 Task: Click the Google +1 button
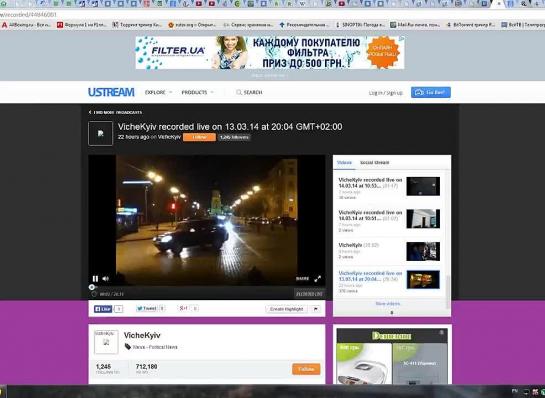pos(184,308)
